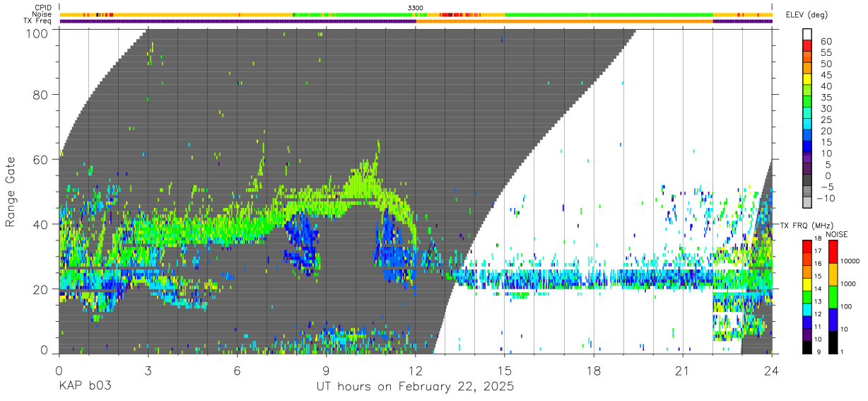
Task: Click the TX Freq row label
Action: pos(38,21)
